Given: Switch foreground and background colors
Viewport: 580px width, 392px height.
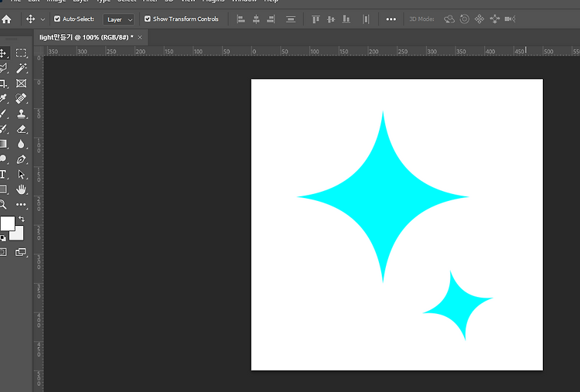Looking at the screenshot, I should coord(22,219).
